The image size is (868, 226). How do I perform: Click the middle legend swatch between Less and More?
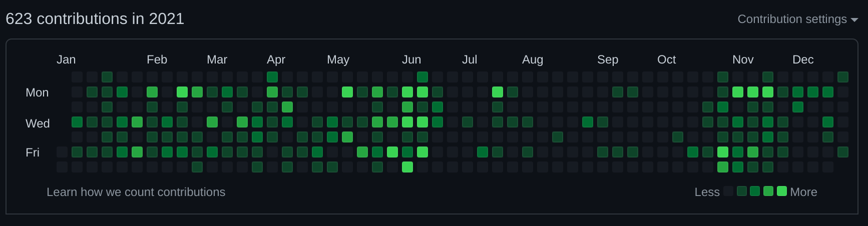(x=755, y=191)
